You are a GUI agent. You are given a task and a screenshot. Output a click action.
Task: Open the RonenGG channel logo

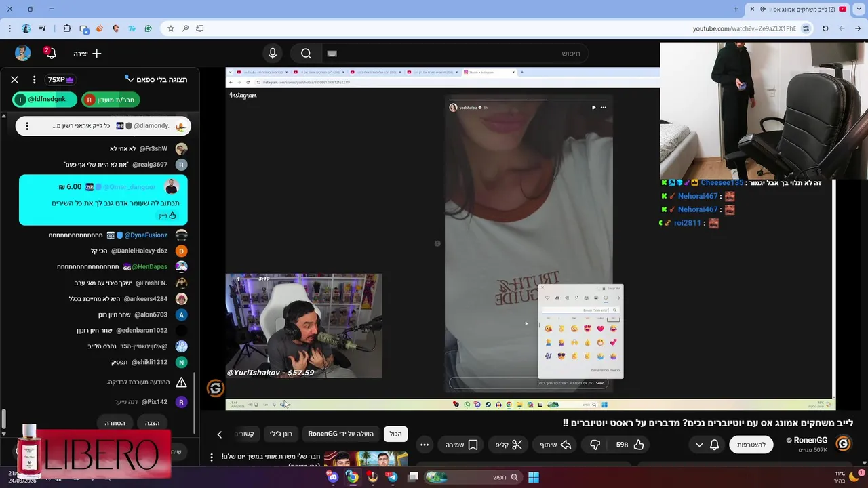(x=843, y=444)
